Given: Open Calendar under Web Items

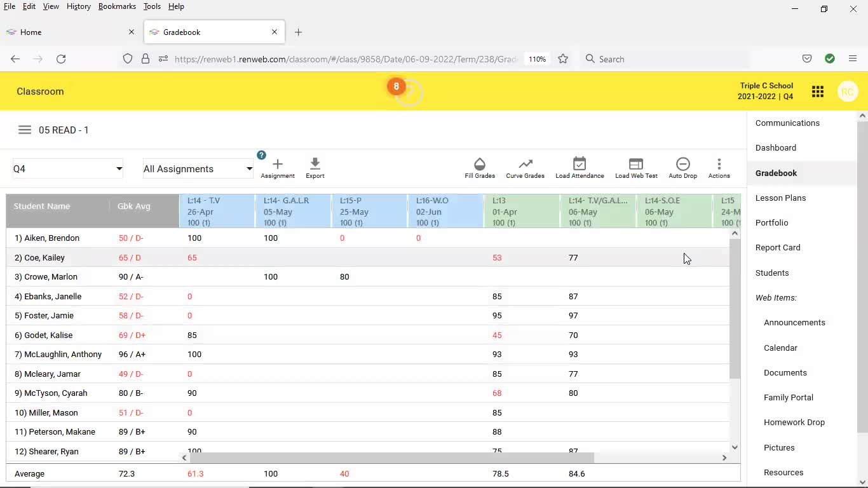Looking at the screenshot, I should [780, 348].
